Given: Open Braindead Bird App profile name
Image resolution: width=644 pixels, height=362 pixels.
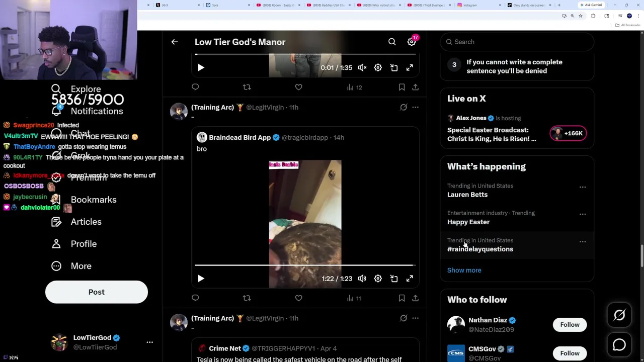Looking at the screenshot, I should 239,137.
